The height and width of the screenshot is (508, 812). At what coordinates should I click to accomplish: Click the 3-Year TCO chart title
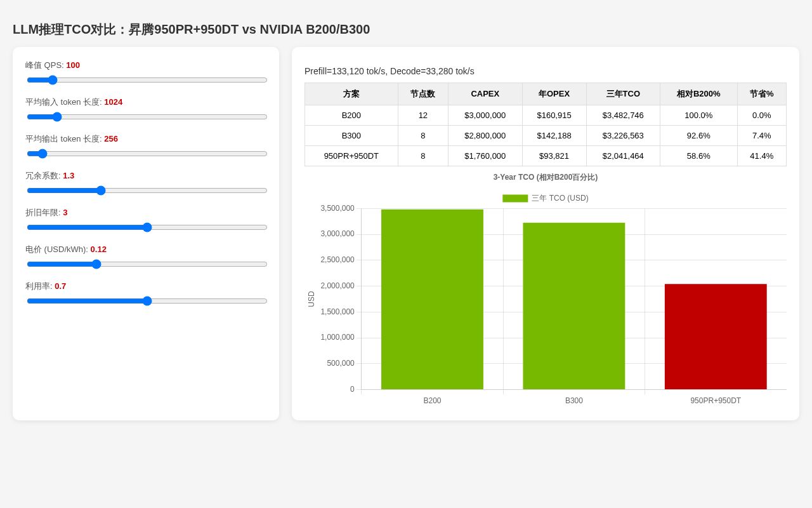tap(546, 177)
